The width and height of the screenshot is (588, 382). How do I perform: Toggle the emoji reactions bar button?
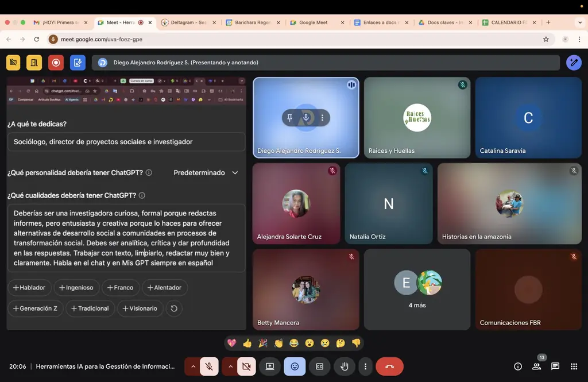point(295,366)
